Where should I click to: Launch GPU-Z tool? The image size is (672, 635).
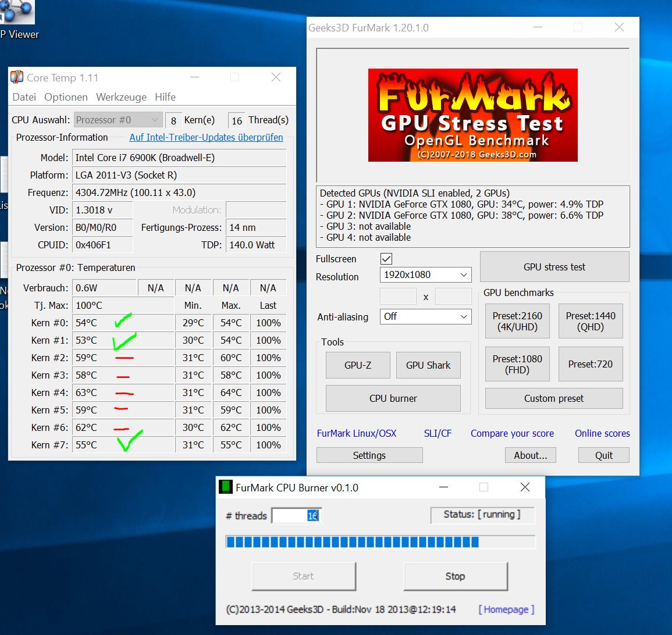pos(357,365)
